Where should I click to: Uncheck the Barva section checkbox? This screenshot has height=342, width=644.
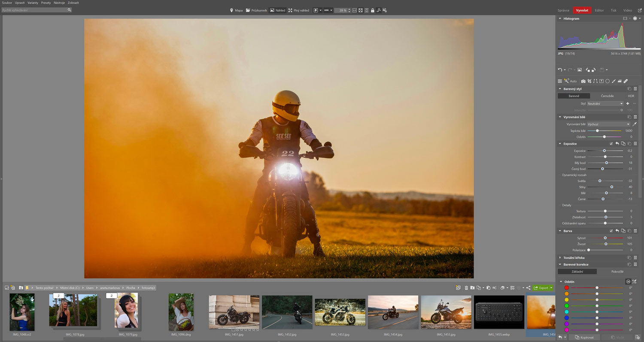click(611, 231)
